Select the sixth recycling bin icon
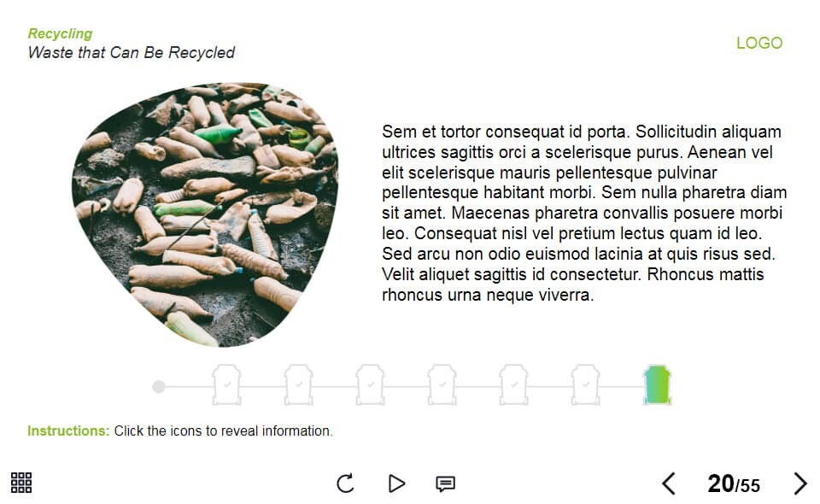 click(586, 384)
